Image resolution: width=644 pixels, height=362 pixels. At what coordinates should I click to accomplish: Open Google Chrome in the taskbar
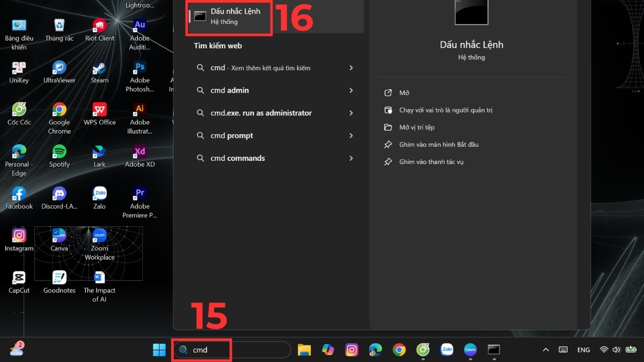tap(399, 350)
